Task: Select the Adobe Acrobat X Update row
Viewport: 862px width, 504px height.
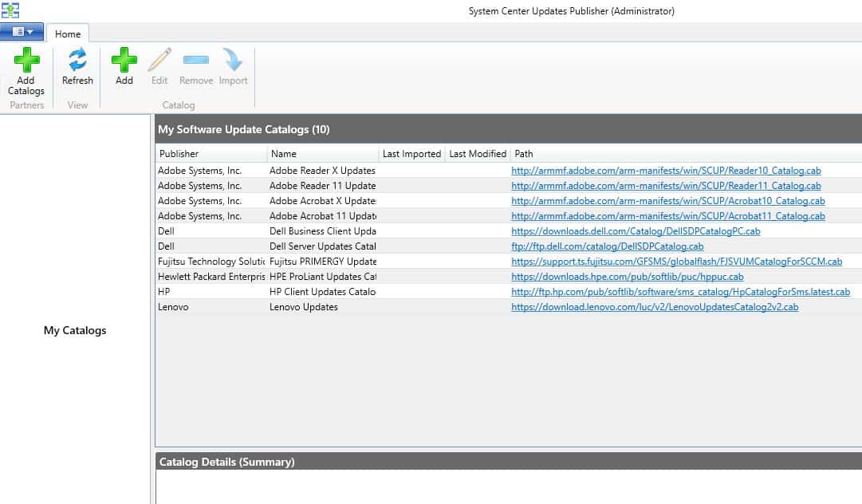Action: pyautogui.click(x=509, y=201)
